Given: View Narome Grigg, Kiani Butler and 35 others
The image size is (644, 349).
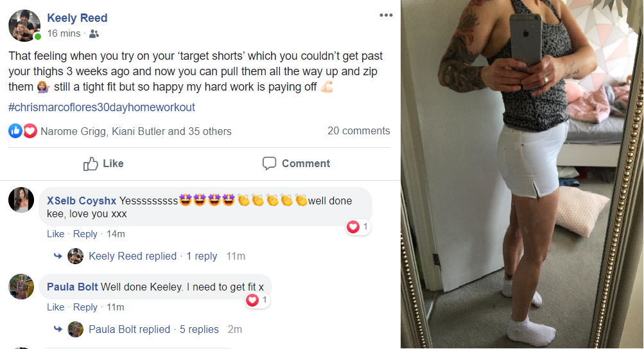Looking at the screenshot, I should 136,132.
